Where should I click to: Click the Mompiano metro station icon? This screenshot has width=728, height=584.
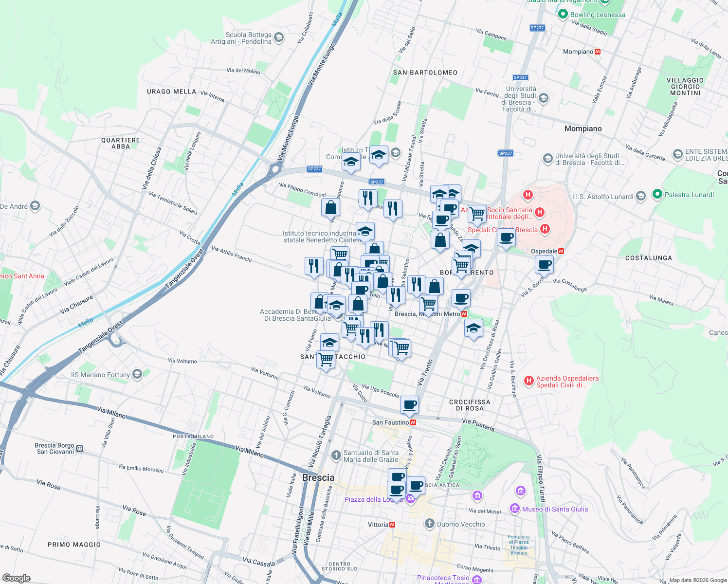click(598, 51)
